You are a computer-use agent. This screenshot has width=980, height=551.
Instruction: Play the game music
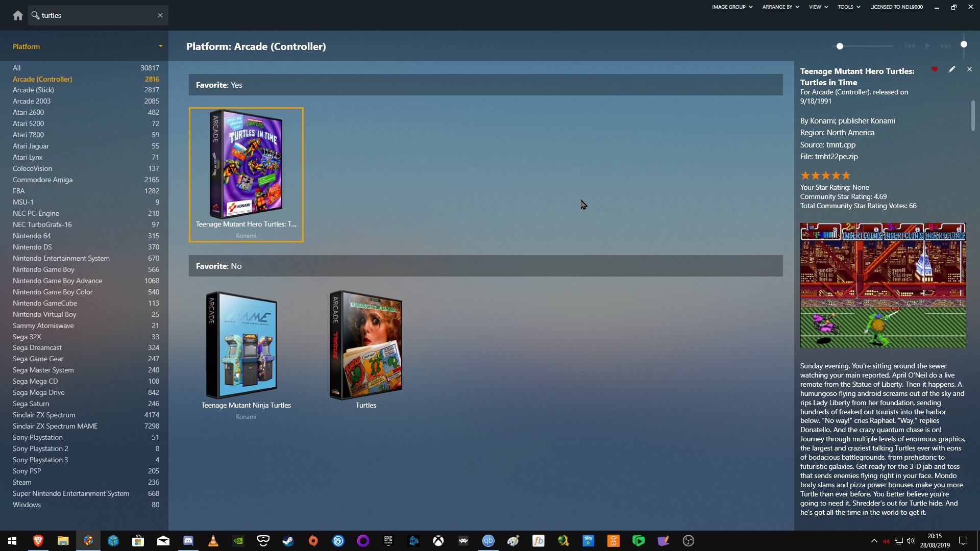pos(927,46)
